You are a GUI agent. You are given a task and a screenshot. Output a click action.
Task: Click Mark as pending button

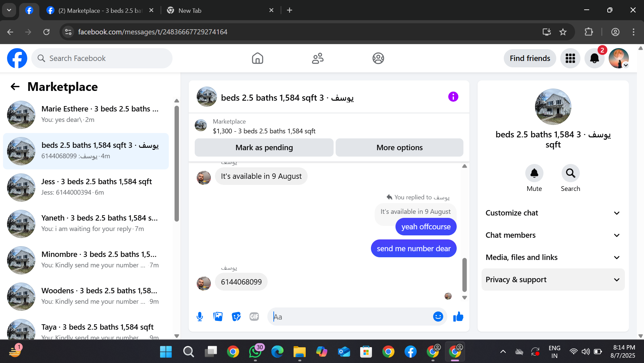tap(264, 147)
